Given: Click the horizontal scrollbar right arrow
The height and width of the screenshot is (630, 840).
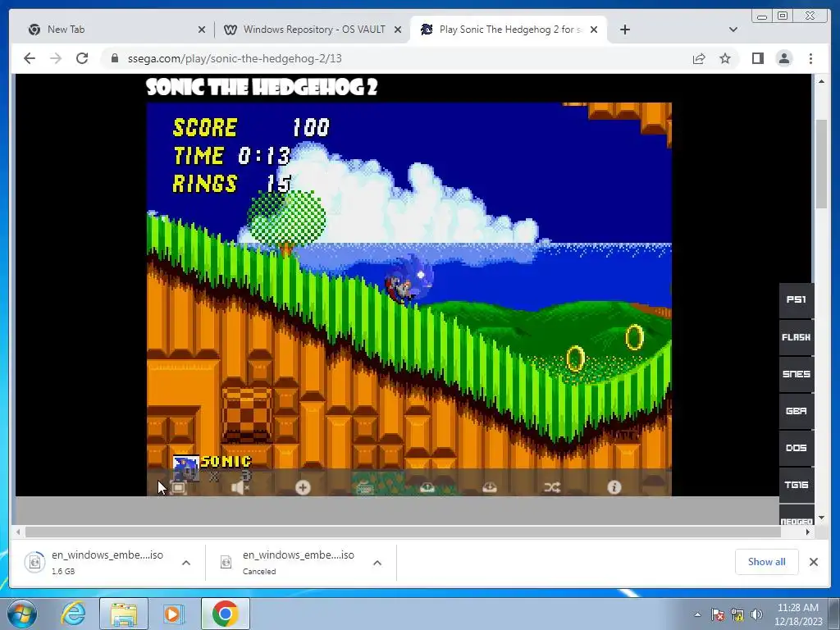Looking at the screenshot, I should pyautogui.click(x=808, y=532).
